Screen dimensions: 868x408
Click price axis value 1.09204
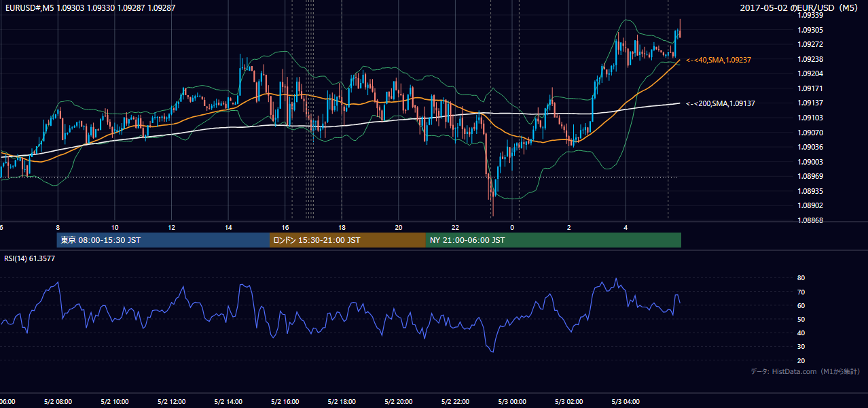pos(810,73)
